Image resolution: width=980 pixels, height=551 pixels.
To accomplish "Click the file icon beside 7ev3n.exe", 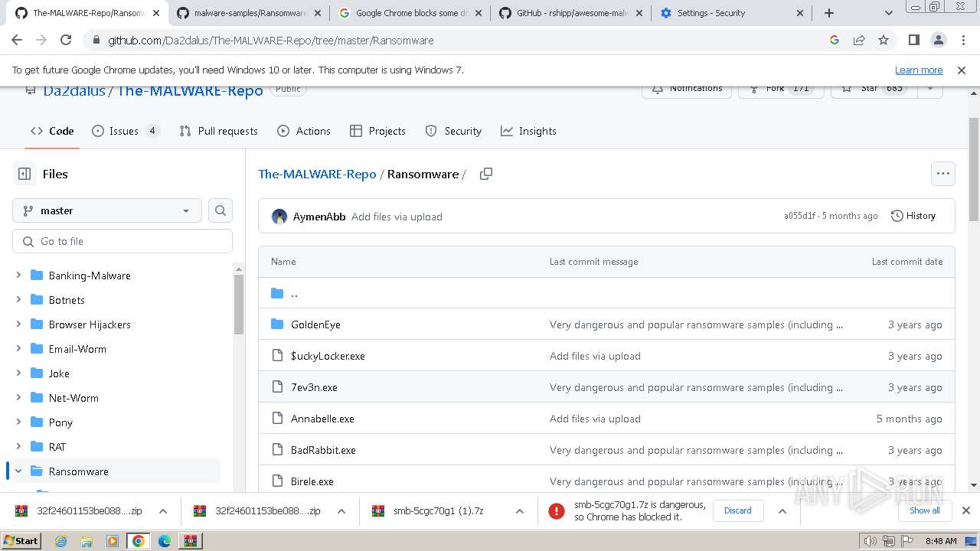I will [277, 387].
